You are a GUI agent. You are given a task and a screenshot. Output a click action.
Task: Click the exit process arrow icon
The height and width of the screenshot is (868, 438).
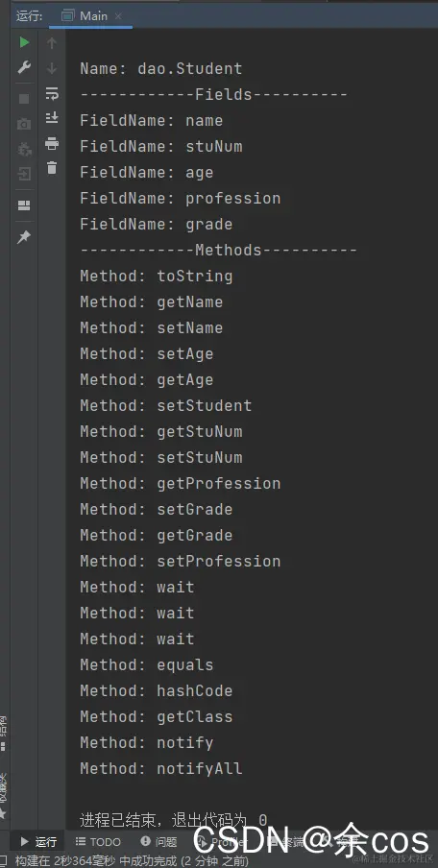tap(24, 175)
